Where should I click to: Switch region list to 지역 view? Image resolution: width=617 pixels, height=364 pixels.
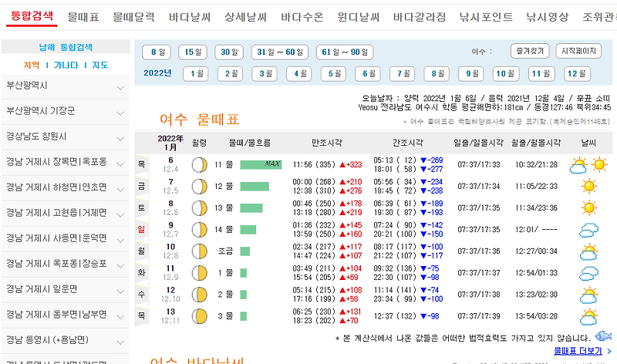32,65
